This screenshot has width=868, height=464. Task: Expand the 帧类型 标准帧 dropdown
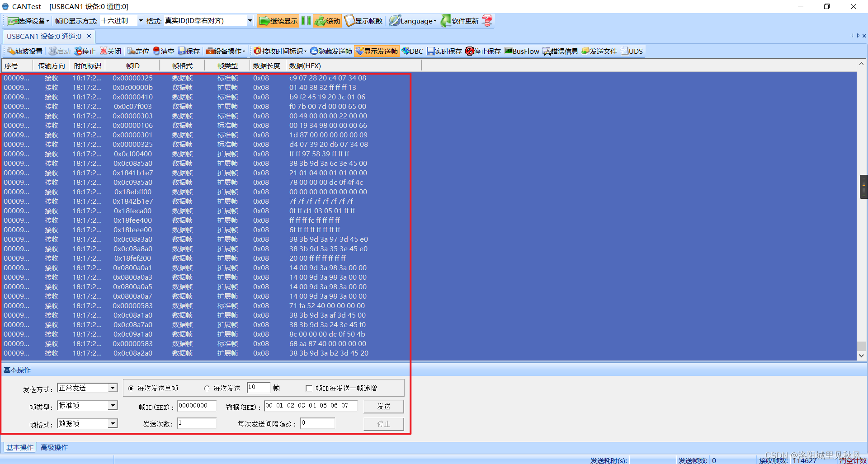click(113, 406)
